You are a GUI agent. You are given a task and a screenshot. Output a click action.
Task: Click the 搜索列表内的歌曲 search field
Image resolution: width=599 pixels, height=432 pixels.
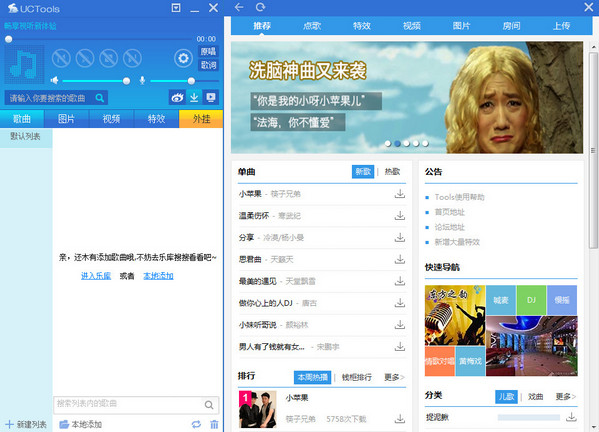[129, 404]
